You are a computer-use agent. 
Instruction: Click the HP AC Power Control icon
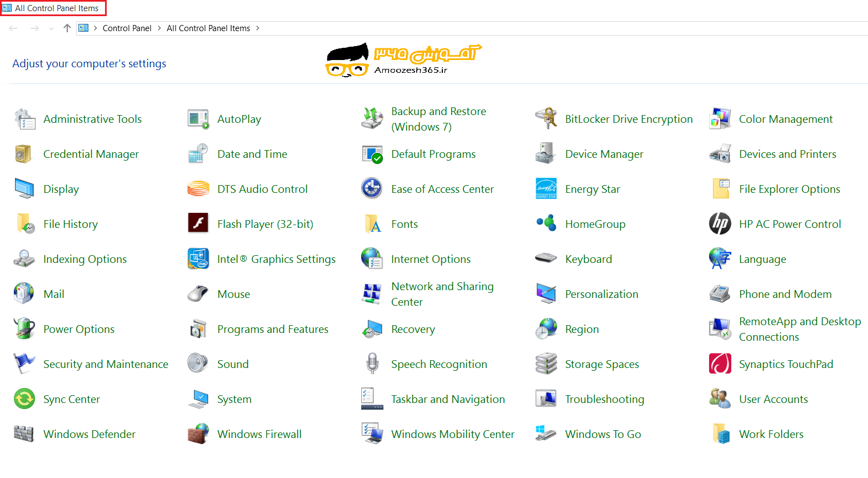(720, 224)
